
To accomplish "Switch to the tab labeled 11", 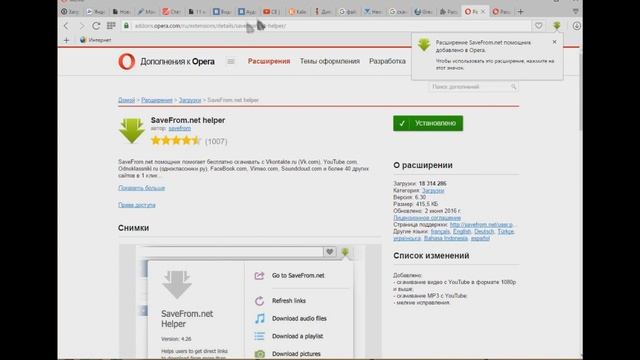I will tap(197, 12).
